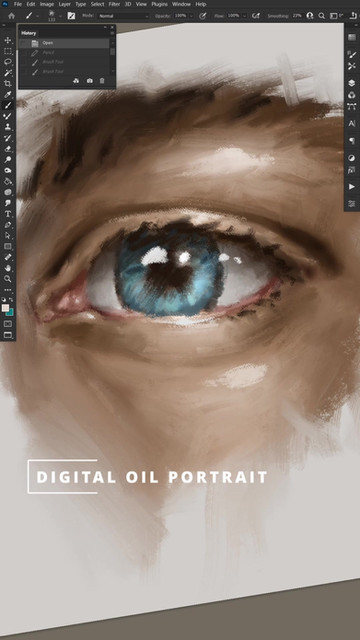The width and height of the screenshot is (360, 640).
Task: Select the Brush tool in toolbar
Action: [x=7, y=105]
